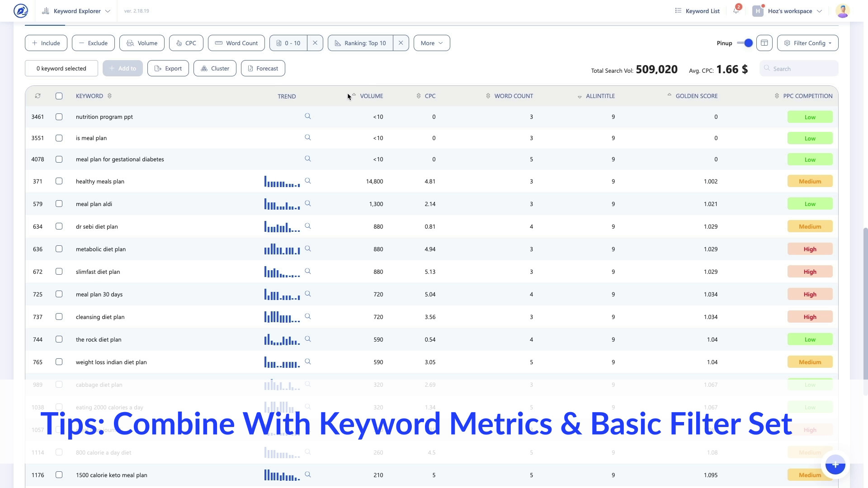The image size is (868, 488).
Task: Open the column layout icon beside Pinup
Action: point(764,43)
